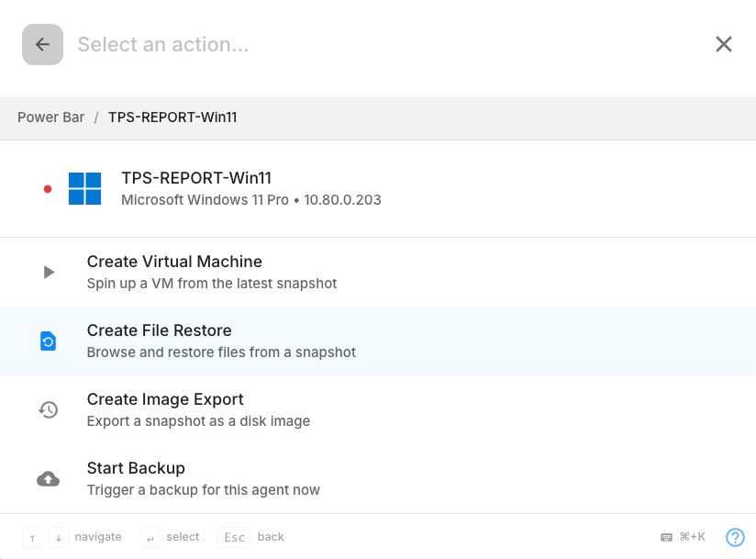Viewport: 756px width, 559px height.
Task: Click the Windows logo icon
Action: click(84, 188)
